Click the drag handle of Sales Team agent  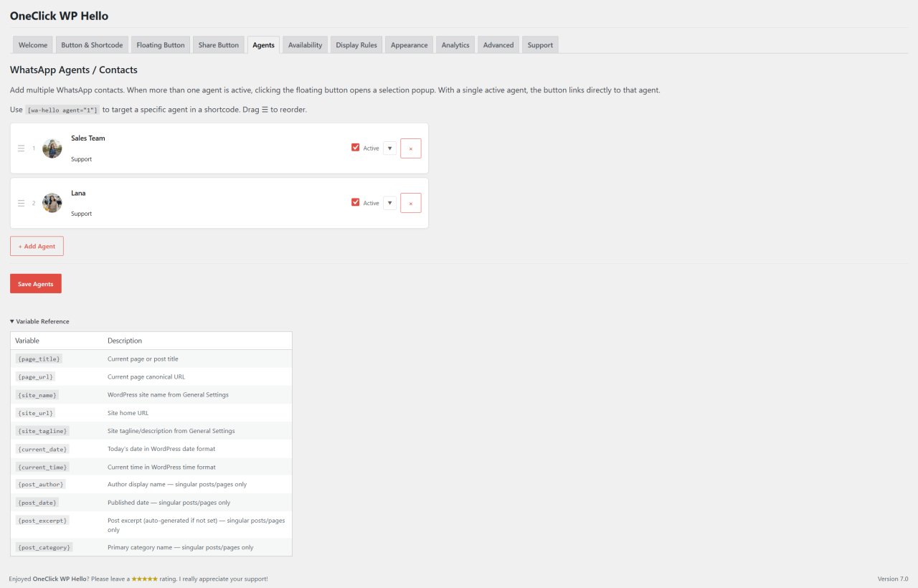21,148
